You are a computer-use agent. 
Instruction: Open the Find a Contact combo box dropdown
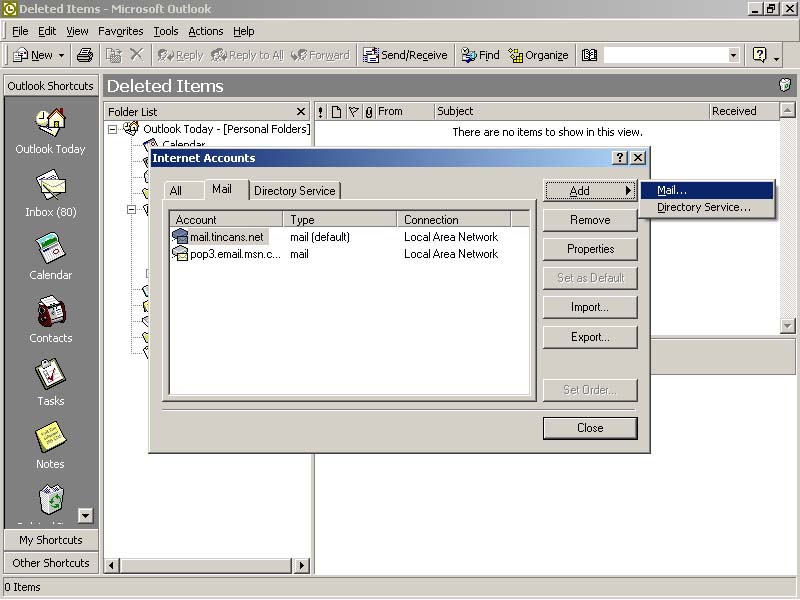[734, 55]
